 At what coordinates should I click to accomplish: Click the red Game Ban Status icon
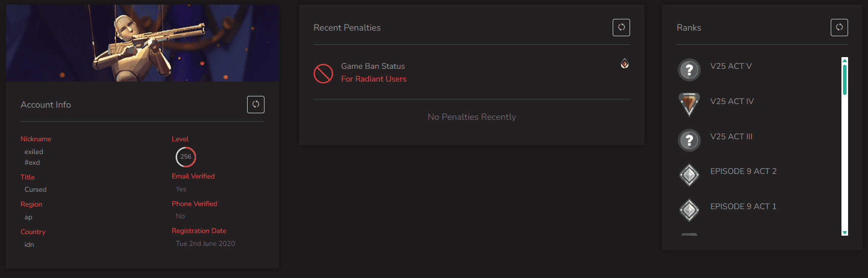point(323,73)
